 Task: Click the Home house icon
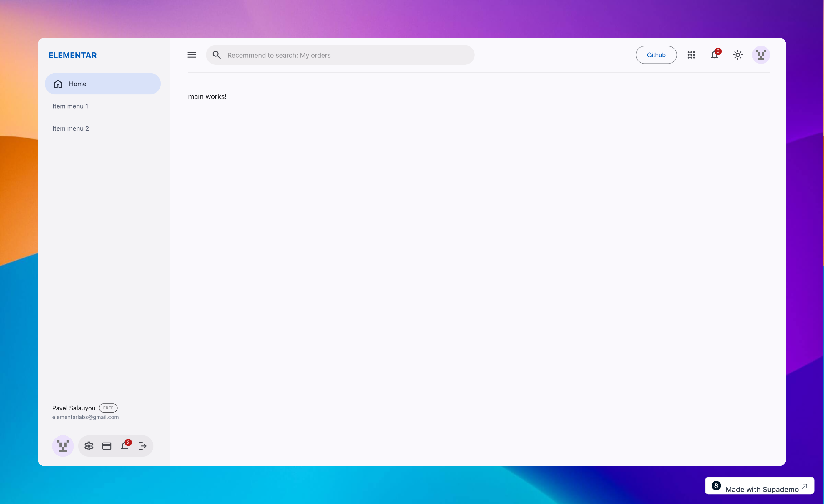[58, 84]
